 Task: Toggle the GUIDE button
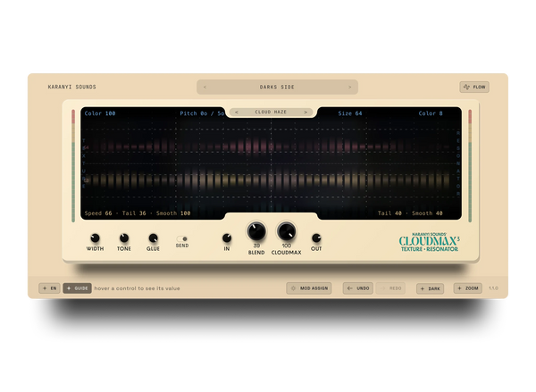point(77,288)
